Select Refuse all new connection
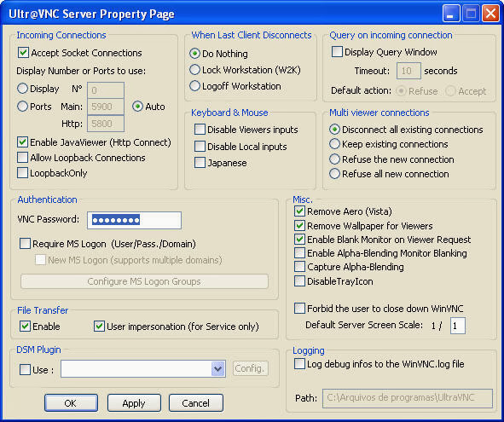 pyautogui.click(x=334, y=174)
